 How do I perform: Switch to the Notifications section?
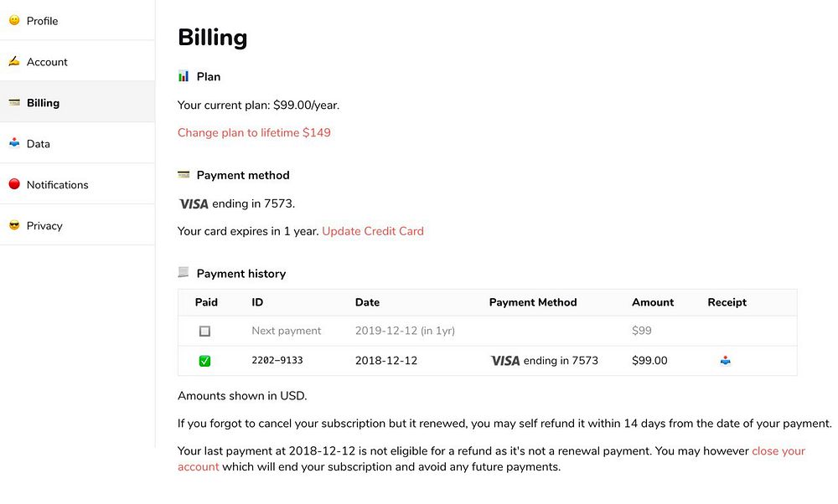click(57, 185)
